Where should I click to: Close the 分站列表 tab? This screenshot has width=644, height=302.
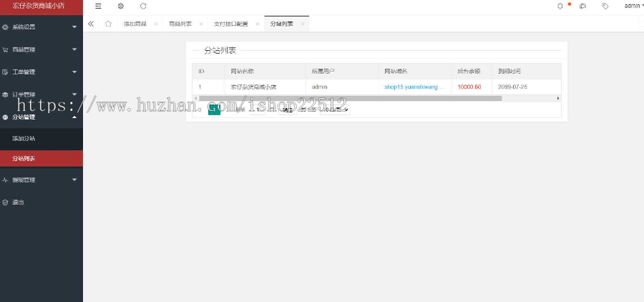click(x=303, y=24)
